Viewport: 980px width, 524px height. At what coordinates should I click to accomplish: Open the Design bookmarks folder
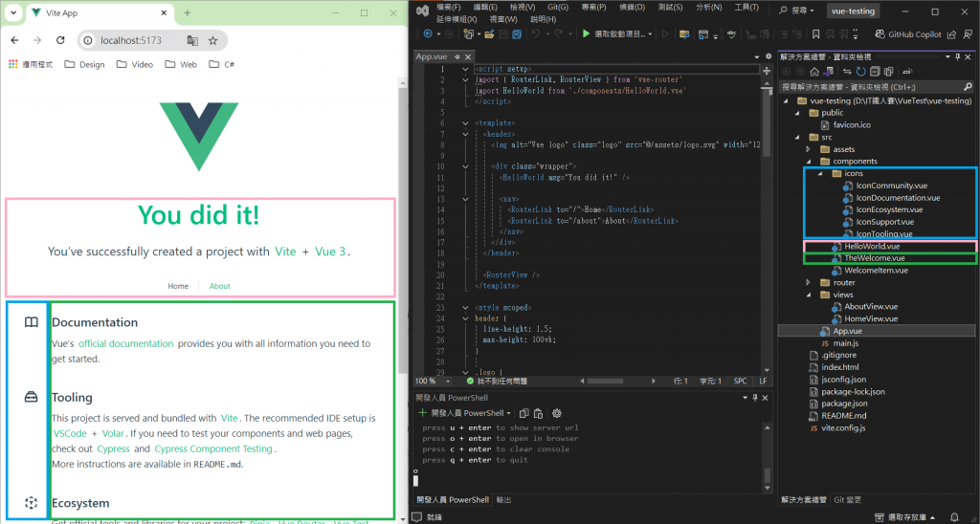(x=84, y=64)
